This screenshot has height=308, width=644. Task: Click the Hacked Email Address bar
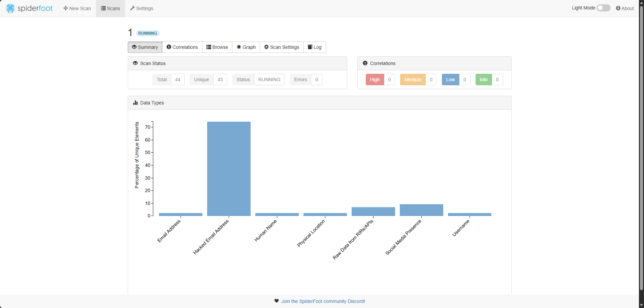tap(229, 169)
